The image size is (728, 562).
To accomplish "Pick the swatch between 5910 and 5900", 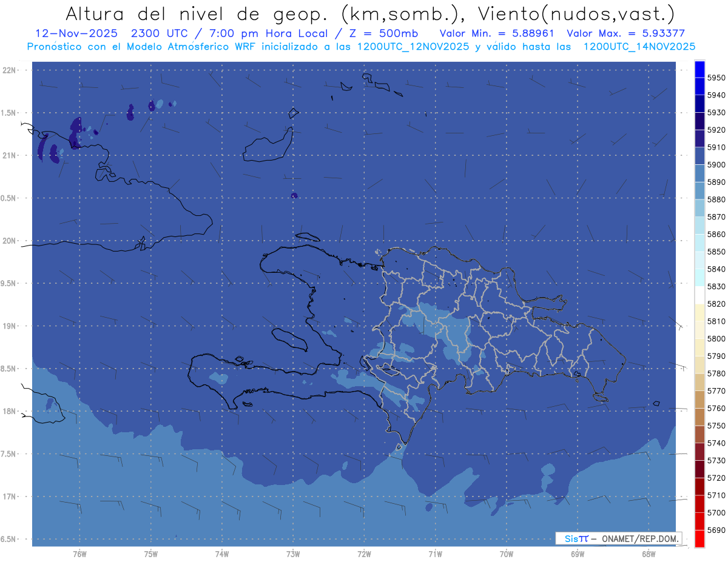I will coord(699,156).
